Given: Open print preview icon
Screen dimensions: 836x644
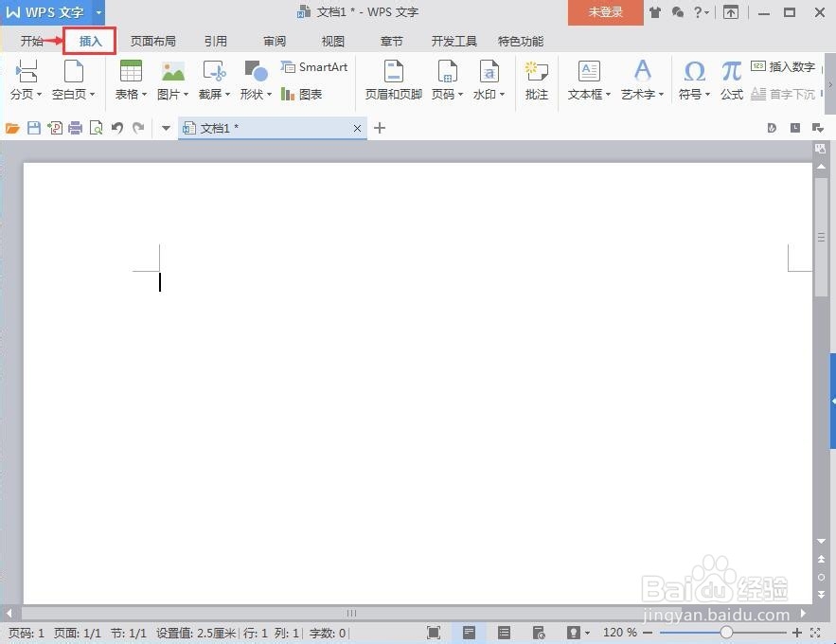Looking at the screenshot, I should 96,128.
